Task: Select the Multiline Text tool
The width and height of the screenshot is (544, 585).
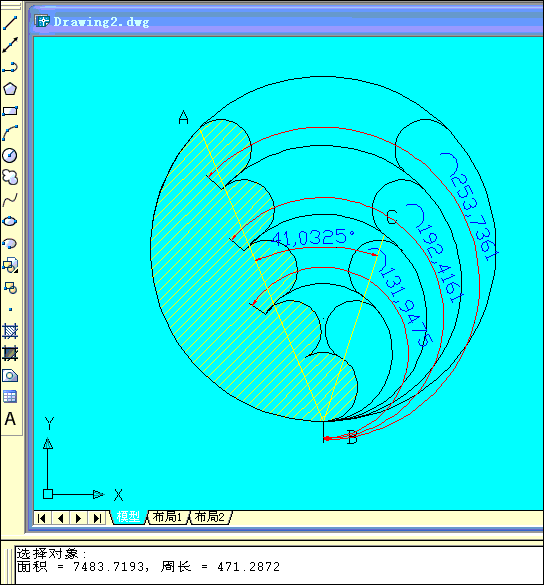Action: tap(10, 419)
